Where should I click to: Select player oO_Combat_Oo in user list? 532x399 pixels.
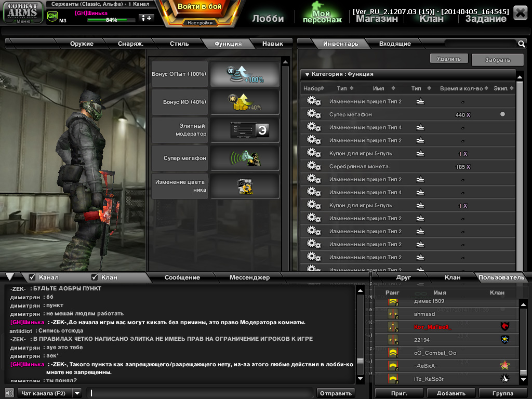click(x=447, y=353)
